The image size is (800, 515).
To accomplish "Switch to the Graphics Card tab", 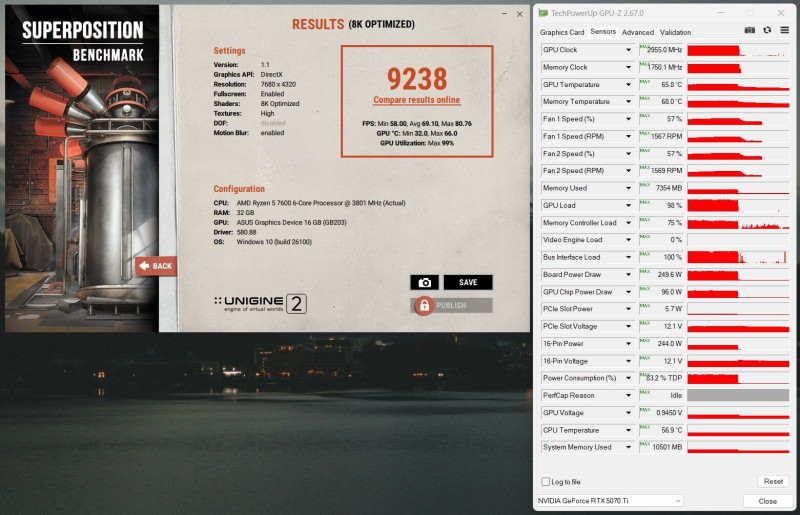I will [x=562, y=32].
